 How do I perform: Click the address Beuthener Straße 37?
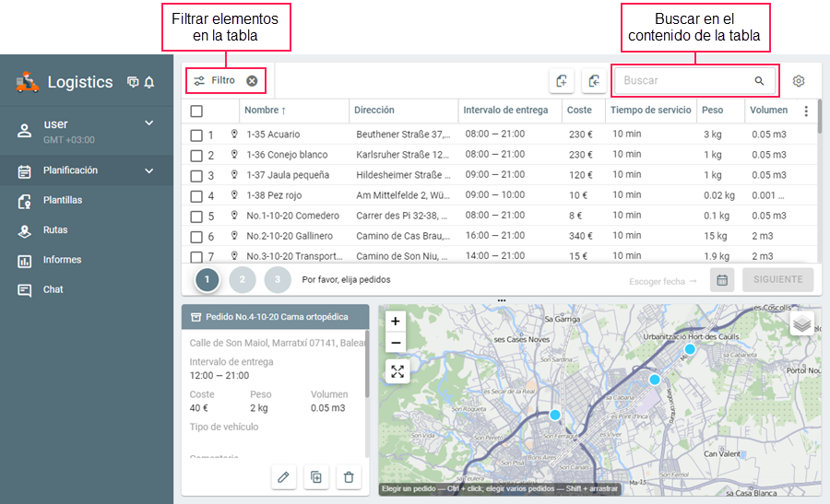tap(403, 135)
